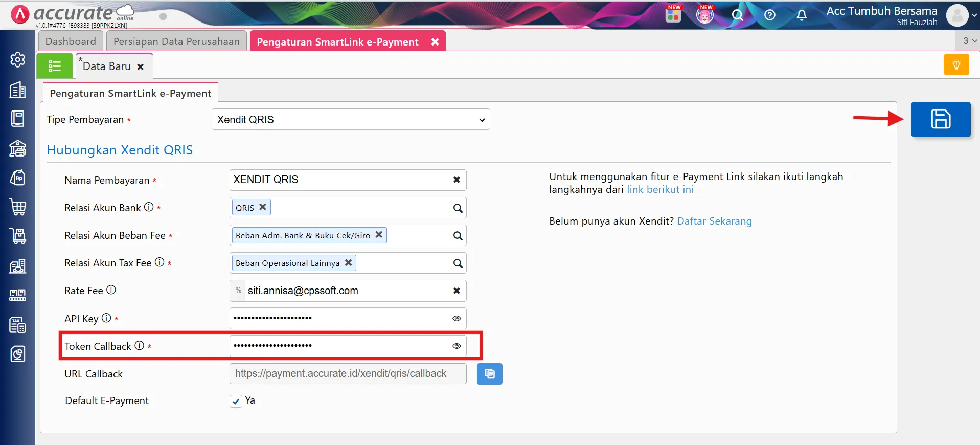Close the Data Baru sub-tab

click(141, 67)
